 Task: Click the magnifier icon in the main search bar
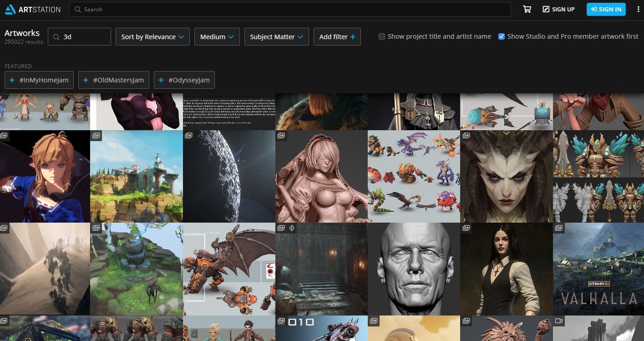click(77, 9)
